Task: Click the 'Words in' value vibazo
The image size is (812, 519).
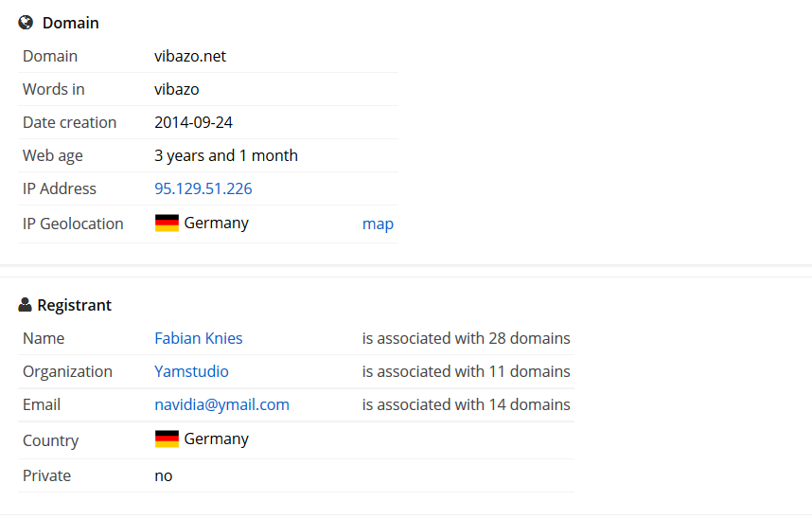Action: [x=177, y=89]
